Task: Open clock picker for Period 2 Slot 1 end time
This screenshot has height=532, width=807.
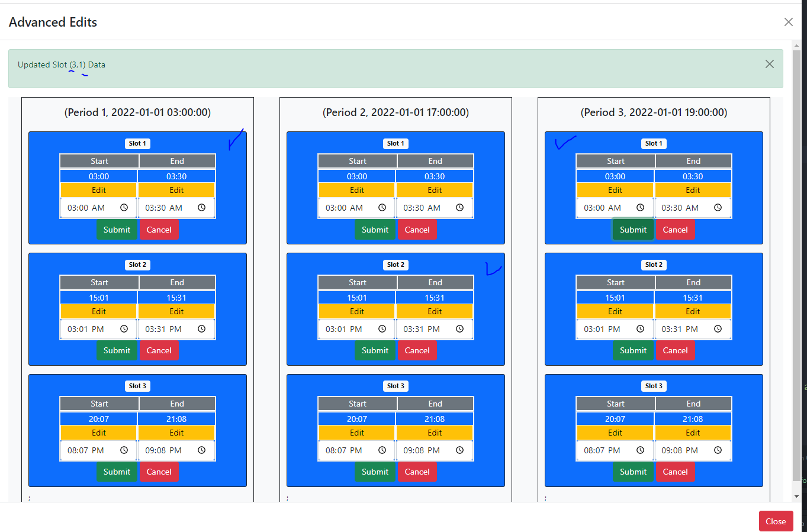Action: pos(459,208)
